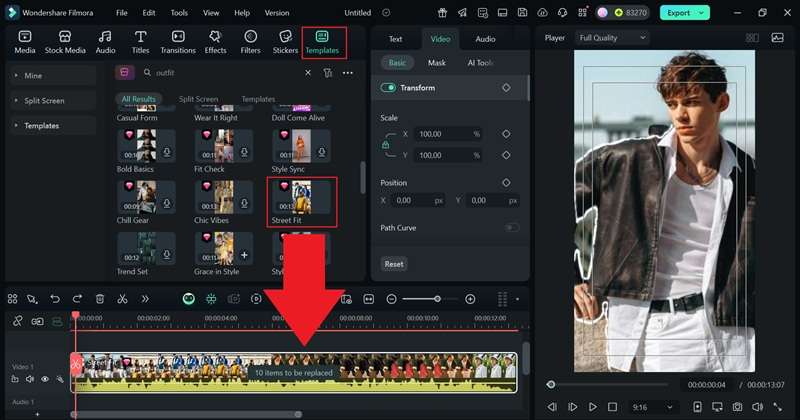Click the redo arrow in timeline toolbar

77,299
